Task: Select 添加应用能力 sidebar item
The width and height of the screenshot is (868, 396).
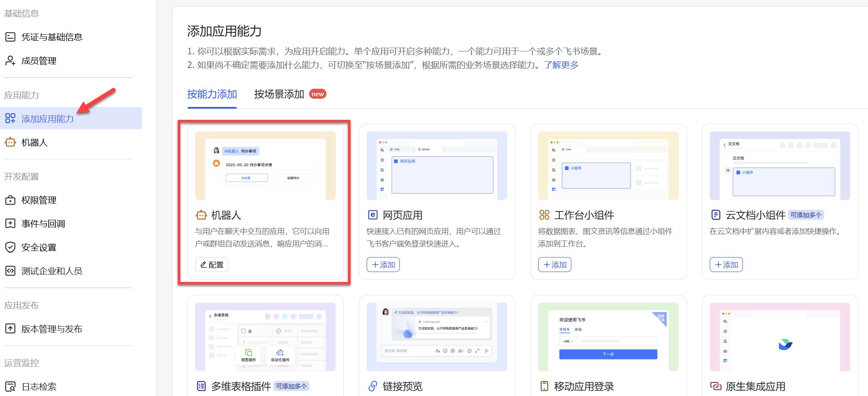Action: coord(71,119)
